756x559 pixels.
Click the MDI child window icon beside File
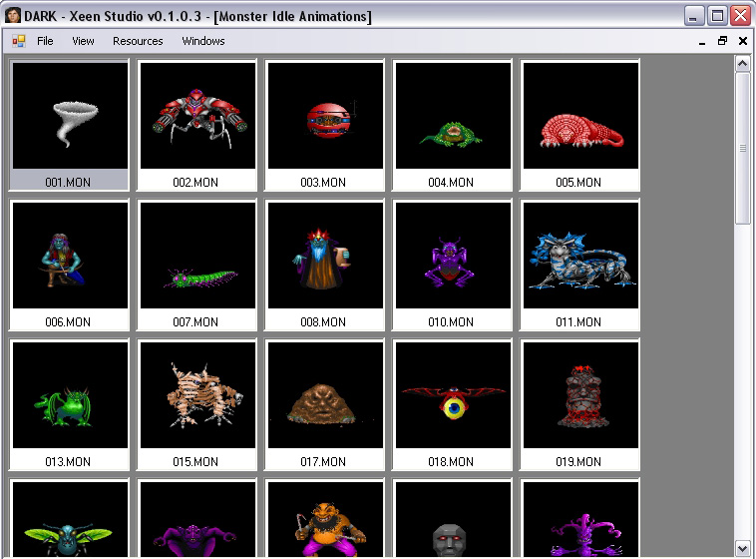click(19, 41)
